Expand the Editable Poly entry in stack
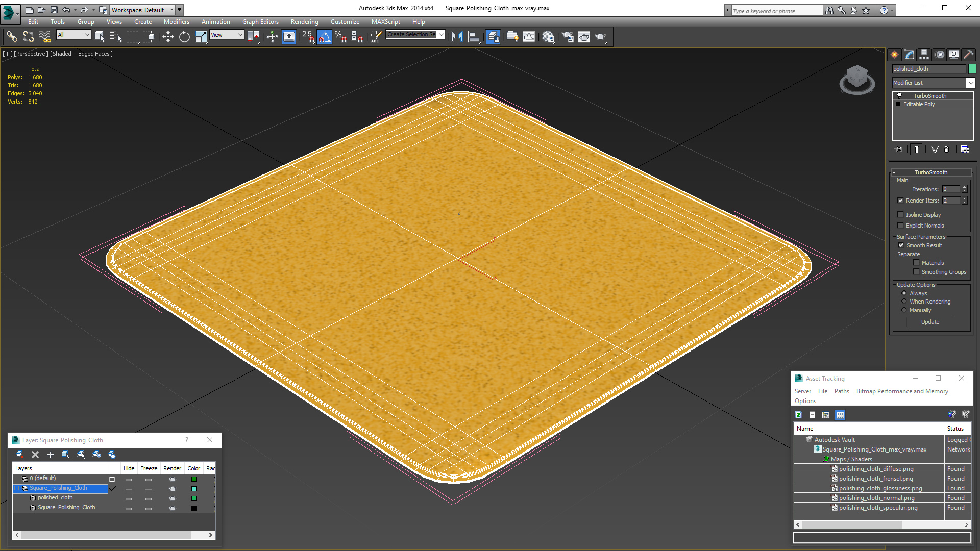Image resolution: width=980 pixels, height=551 pixels. point(898,104)
